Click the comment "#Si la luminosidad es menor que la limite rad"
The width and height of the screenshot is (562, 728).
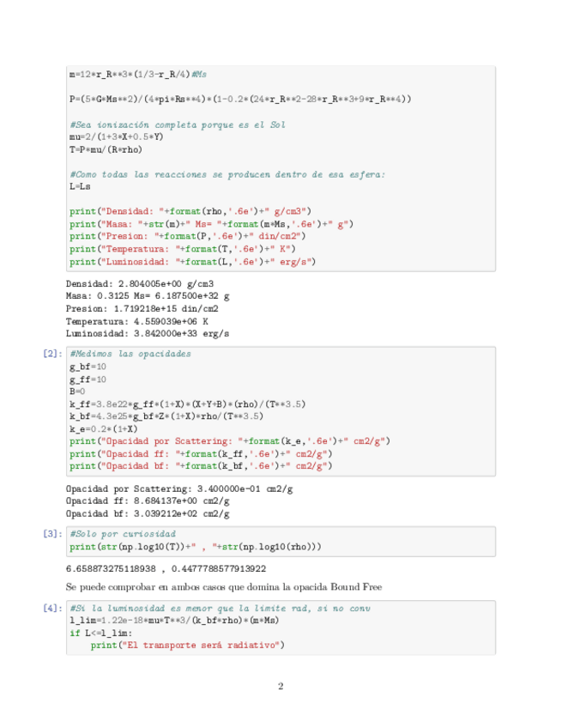click(x=220, y=608)
